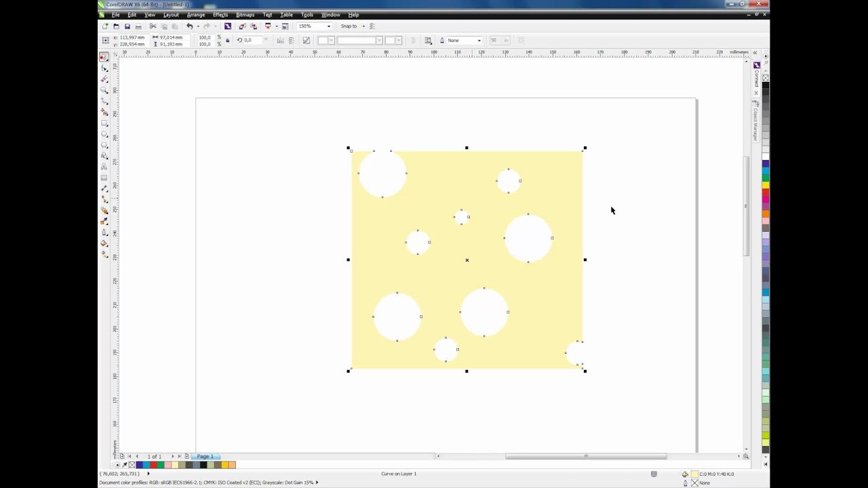Click the Wrap text property bar button
This screenshot has height=488, width=868.
(428, 41)
